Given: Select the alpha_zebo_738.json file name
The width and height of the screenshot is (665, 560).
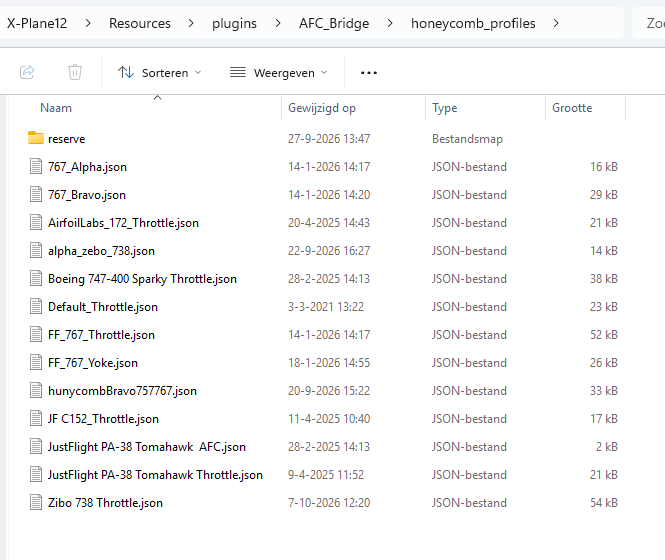Looking at the screenshot, I should click(x=101, y=251).
